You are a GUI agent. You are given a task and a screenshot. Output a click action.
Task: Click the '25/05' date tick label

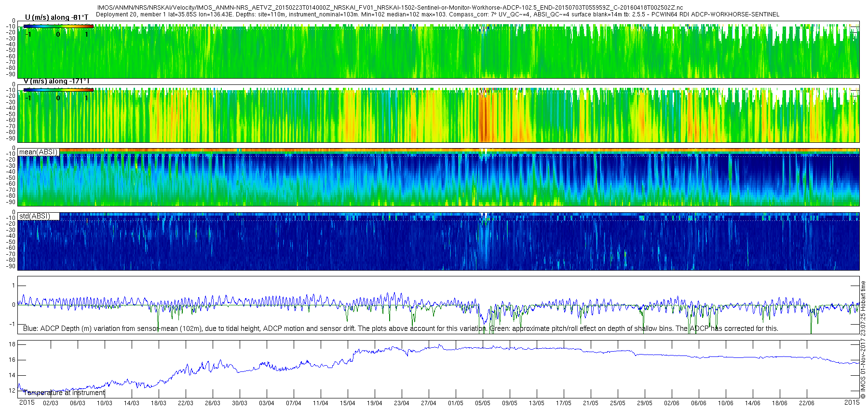618,403
